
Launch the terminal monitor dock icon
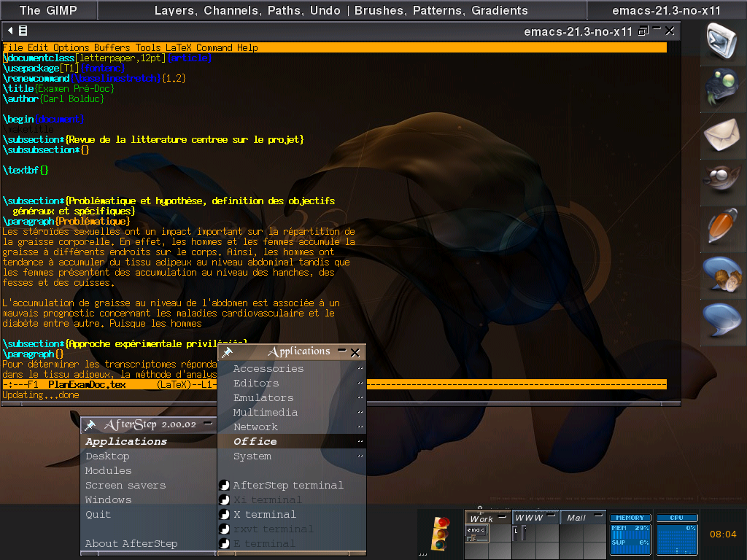click(721, 41)
